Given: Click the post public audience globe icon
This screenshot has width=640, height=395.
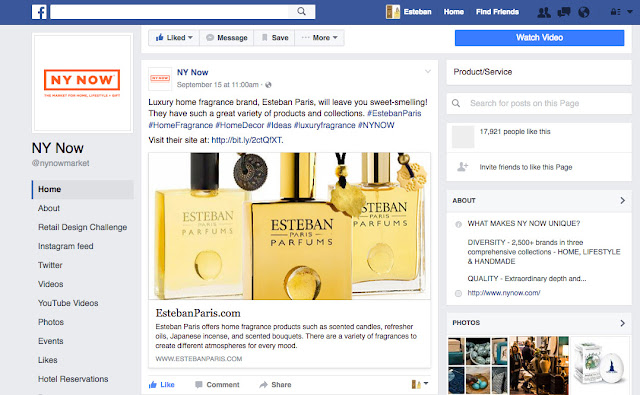Looking at the screenshot, I should tap(268, 85).
